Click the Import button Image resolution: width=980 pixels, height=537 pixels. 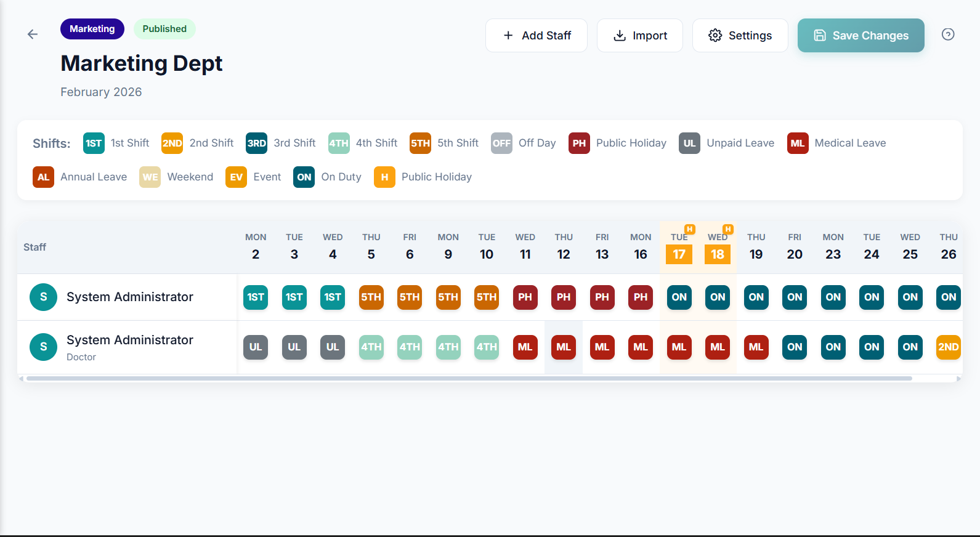click(639, 36)
